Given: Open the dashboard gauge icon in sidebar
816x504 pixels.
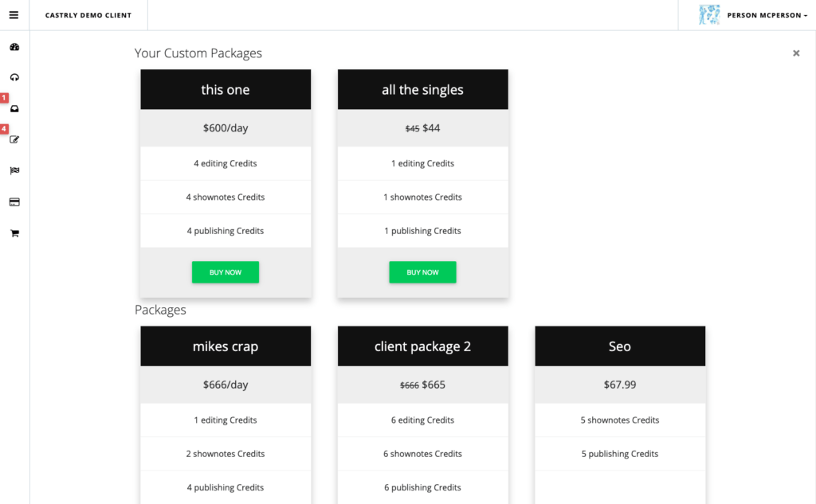Looking at the screenshot, I should (x=14, y=47).
